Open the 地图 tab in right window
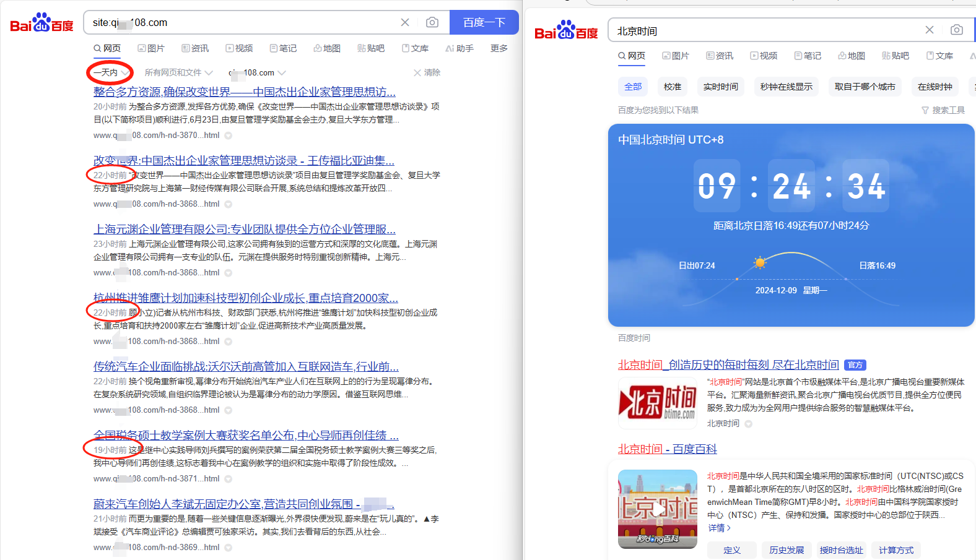The image size is (976, 560). 852,56
